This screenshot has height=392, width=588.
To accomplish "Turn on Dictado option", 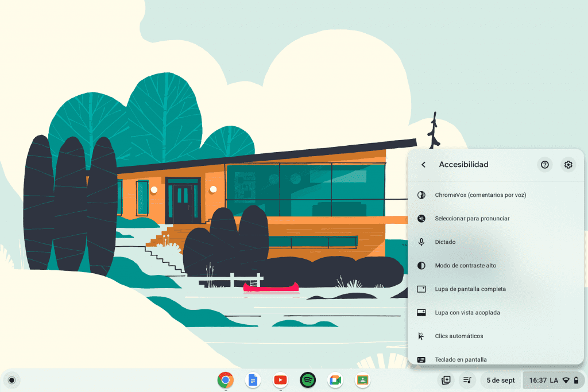I will coord(445,242).
